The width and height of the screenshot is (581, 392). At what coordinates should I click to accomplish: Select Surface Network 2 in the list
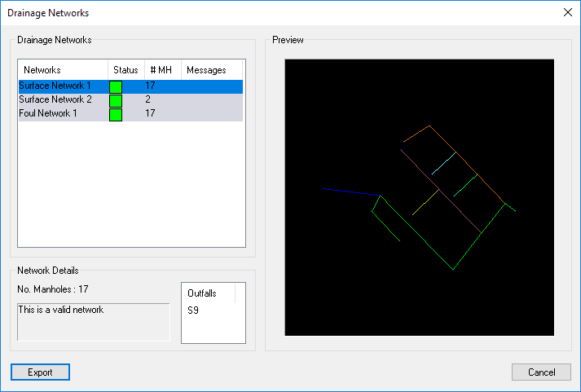coord(55,99)
